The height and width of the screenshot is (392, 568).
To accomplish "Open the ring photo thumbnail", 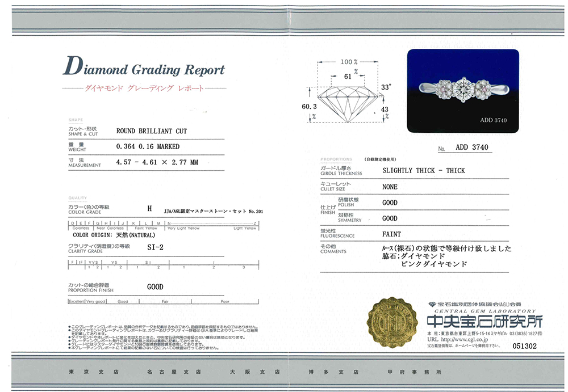I will point(463,91).
